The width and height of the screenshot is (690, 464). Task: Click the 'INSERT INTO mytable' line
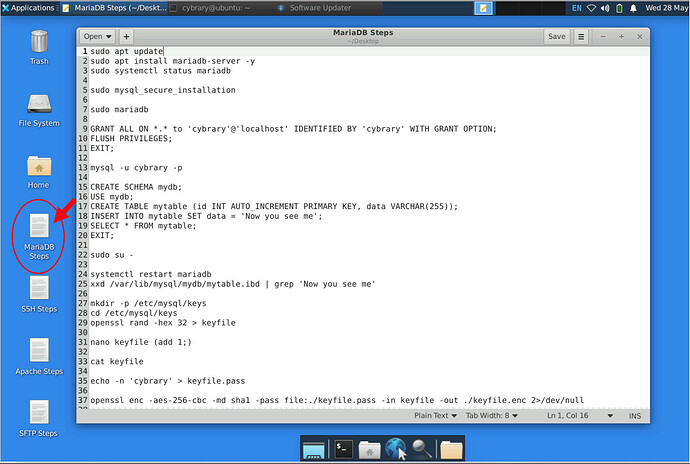pos(206,216)
